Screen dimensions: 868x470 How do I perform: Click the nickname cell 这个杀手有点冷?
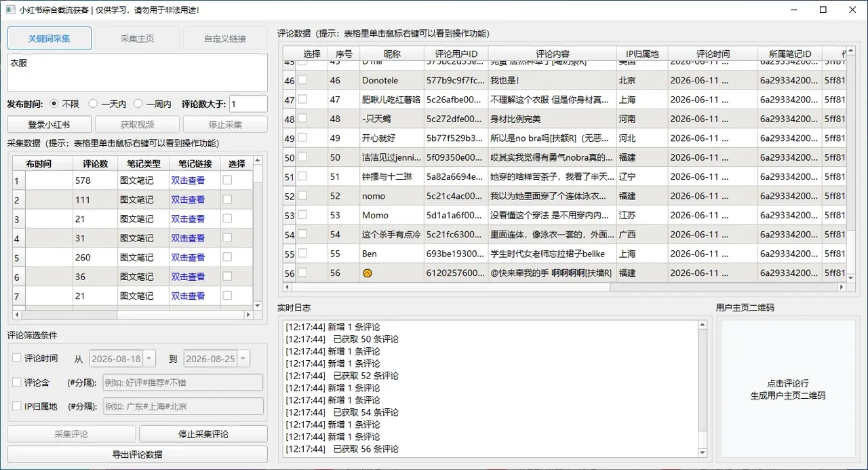tap(392, 235)
